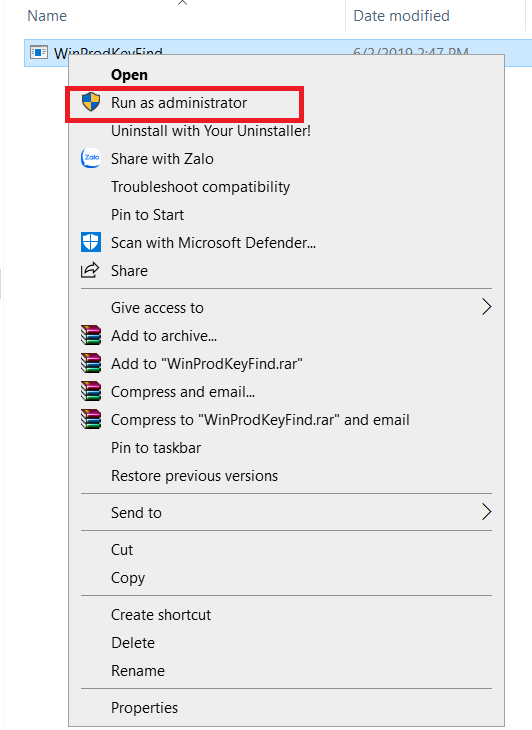Screen dimensions: 532x730
Task: Select Pin to taskbar entry
Action: pyautogui.click(x=156, y=447)
